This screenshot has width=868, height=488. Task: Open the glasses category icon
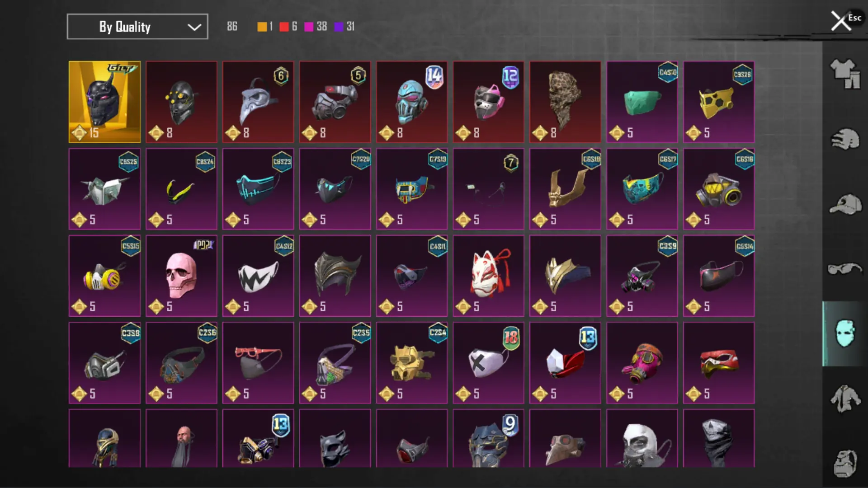coord(844,269)
